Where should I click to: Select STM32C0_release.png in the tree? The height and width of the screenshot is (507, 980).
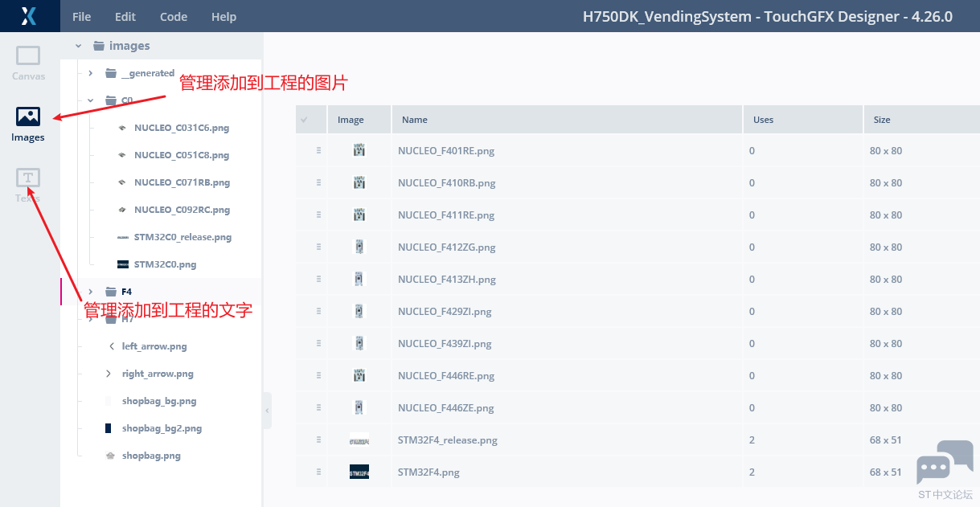pos(182,237)
